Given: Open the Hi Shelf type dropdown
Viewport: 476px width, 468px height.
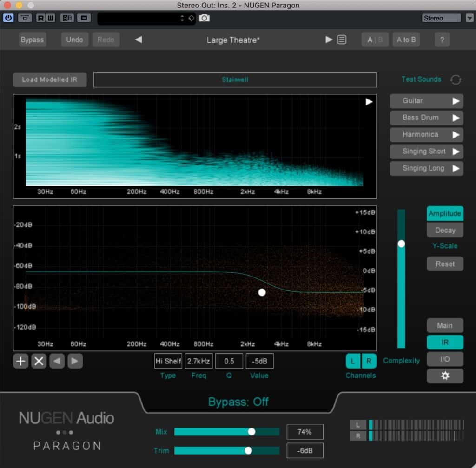Looking at the screenshot, I should (x=168, y=361).
